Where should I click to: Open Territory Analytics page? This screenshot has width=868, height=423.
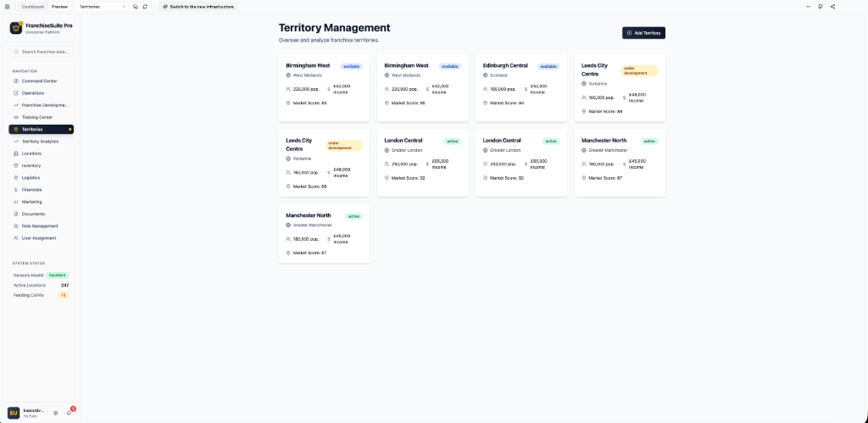tap(41, 142)
